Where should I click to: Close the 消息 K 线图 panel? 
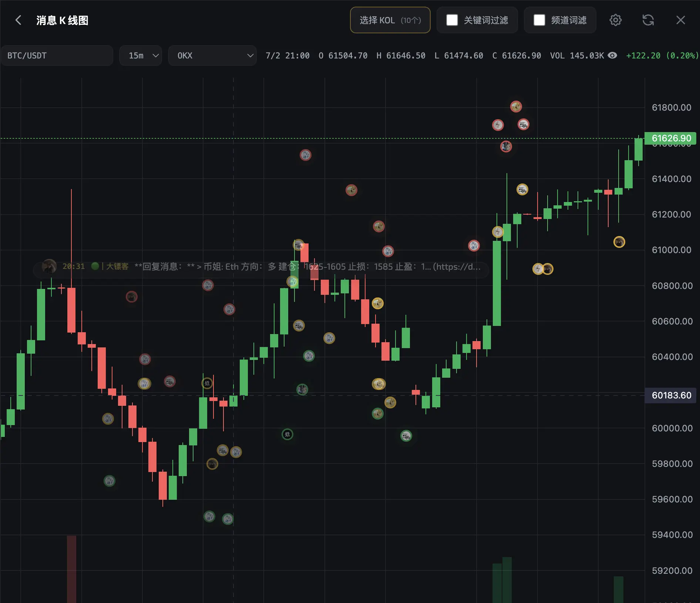681,20
